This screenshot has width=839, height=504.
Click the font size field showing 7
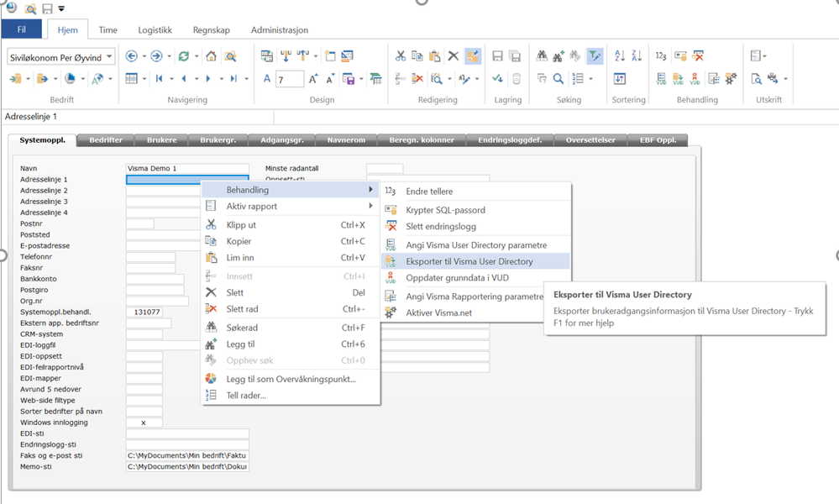click(x=290, y=79)
